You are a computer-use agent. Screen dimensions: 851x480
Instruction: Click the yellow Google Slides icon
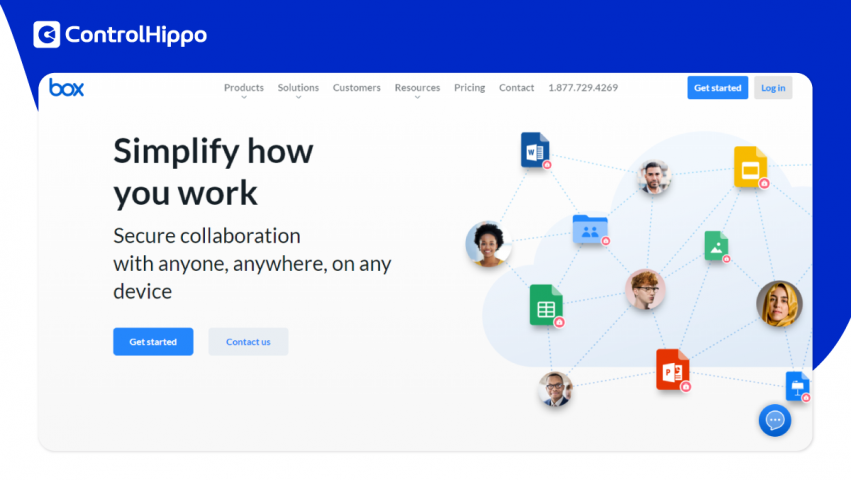(x=749, y=166)
